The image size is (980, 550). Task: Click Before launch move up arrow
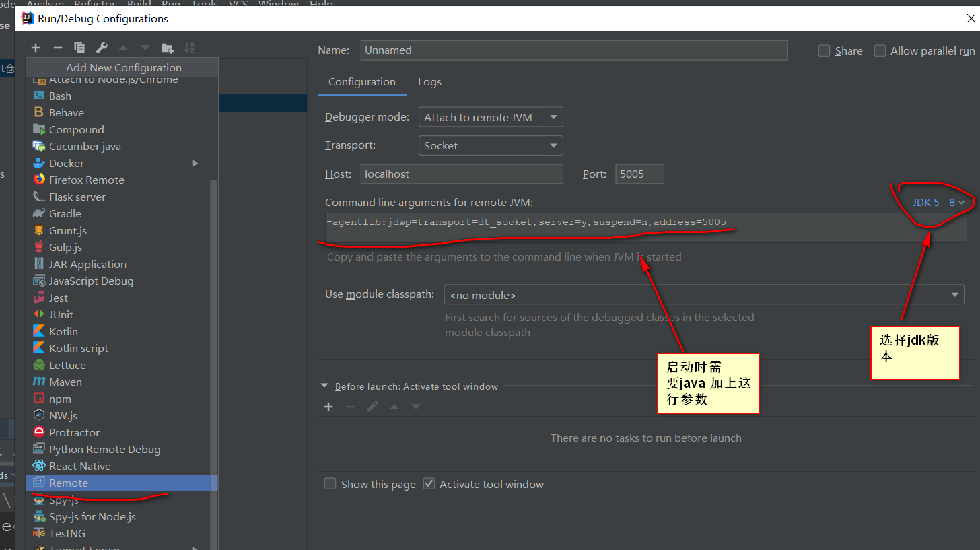tap(394, 407)
